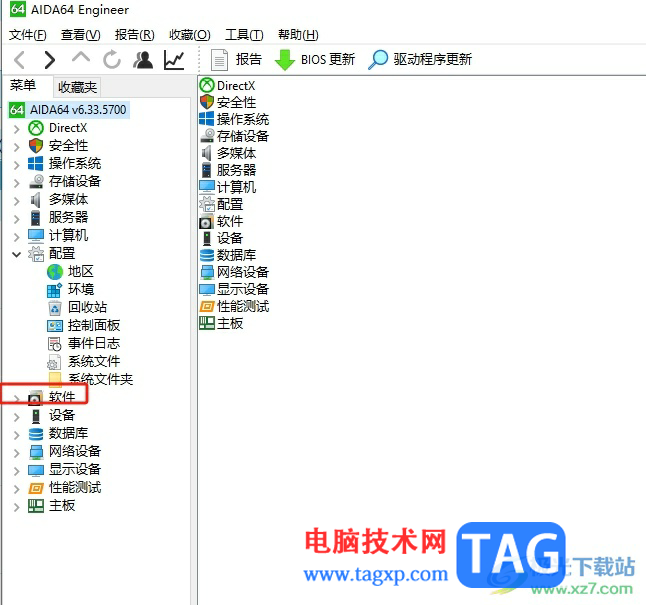Expand the 计算机 tree node

click(16, 237)
